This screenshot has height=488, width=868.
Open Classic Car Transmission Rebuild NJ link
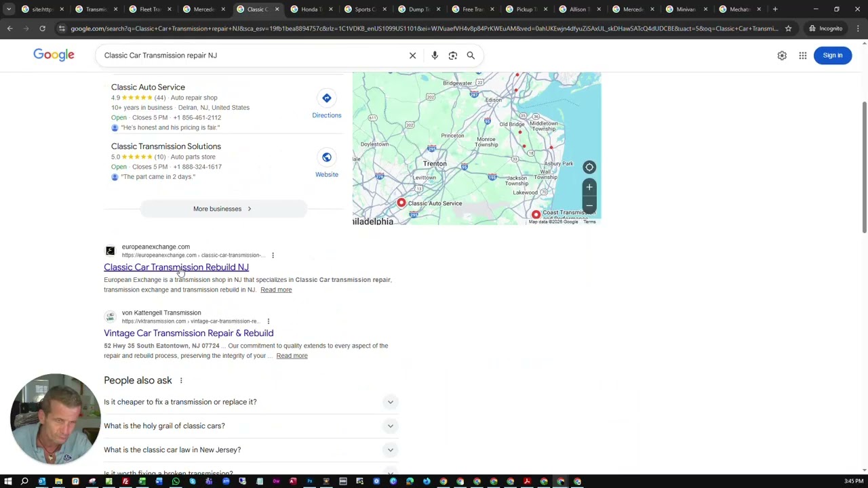(x=176, y=267)
